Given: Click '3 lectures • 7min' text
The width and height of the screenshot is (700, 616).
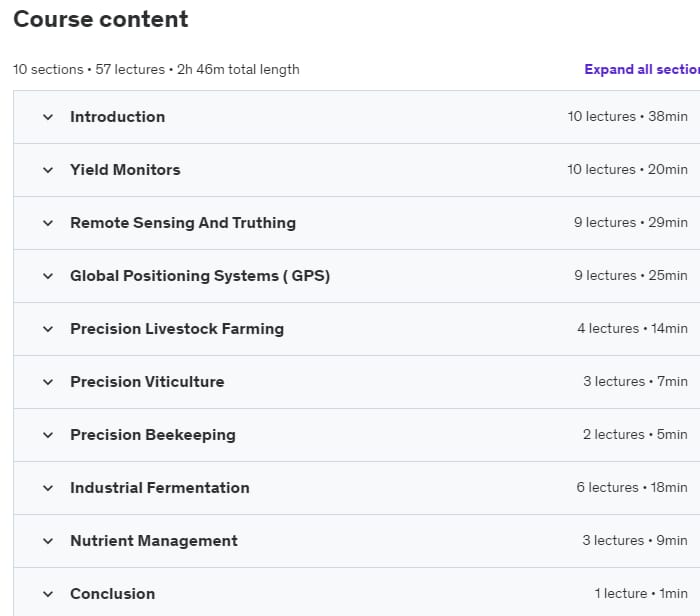Looking at the screenshot, I should 635,382.
